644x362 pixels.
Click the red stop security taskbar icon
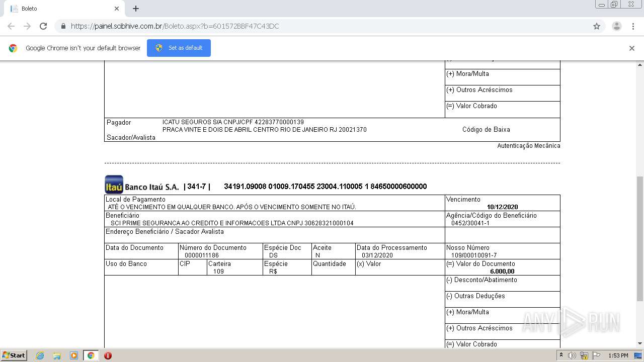[108, 355]
